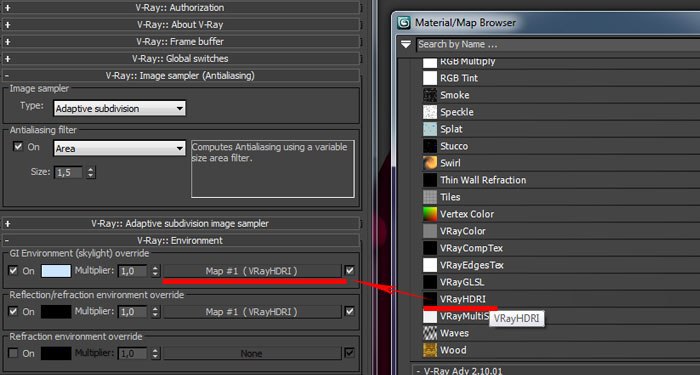Viewport: 700px width, 375px height.
Task: Click GI Environment Map #1 VRayHDRI button
Action: click(252, 271)
